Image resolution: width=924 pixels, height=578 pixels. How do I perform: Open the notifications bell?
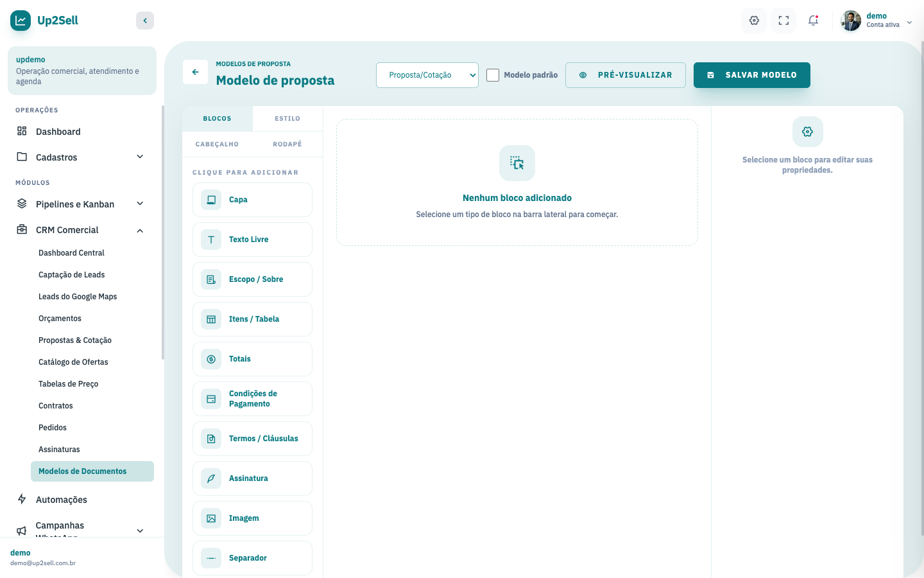[x=813, y=21]
